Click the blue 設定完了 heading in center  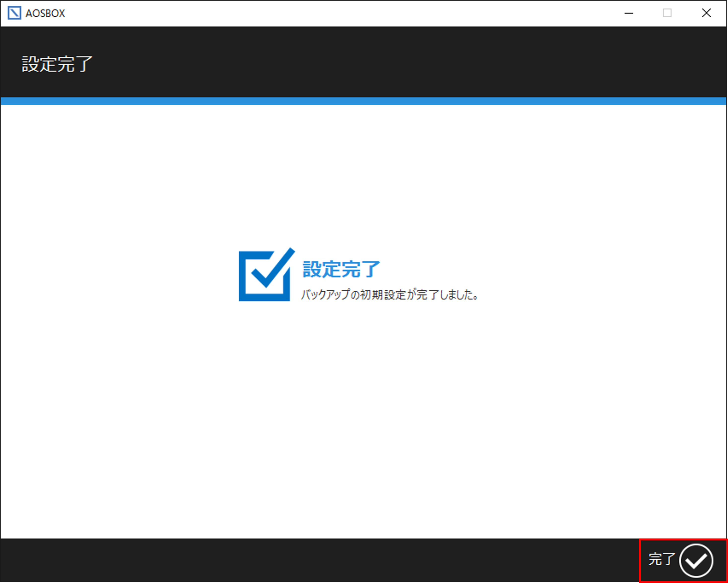[341, 269]
